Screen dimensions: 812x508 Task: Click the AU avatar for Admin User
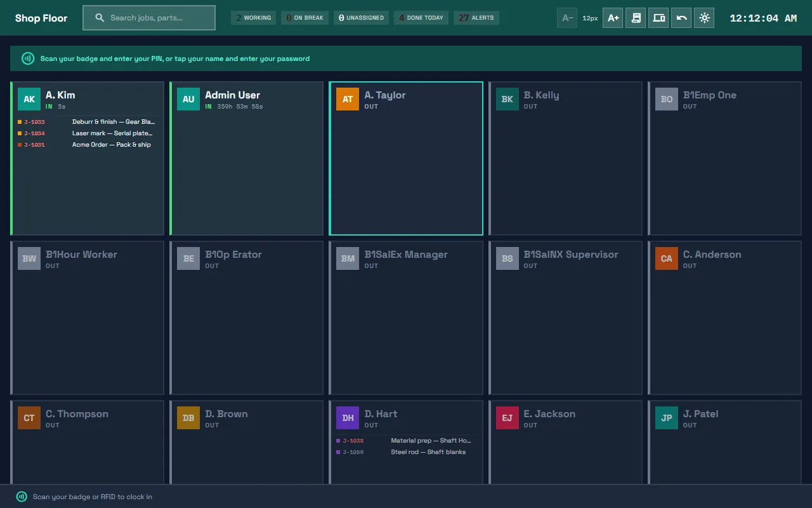(188, 99)
